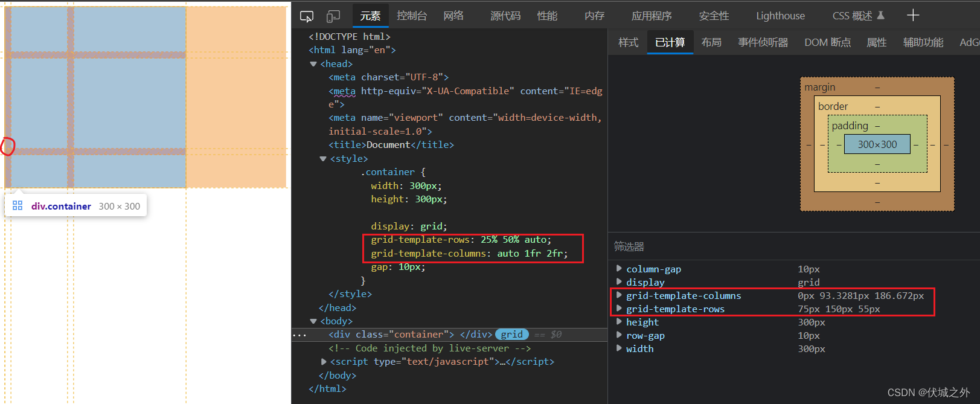Switch to the 控制台 Console tab

[412, 16]
